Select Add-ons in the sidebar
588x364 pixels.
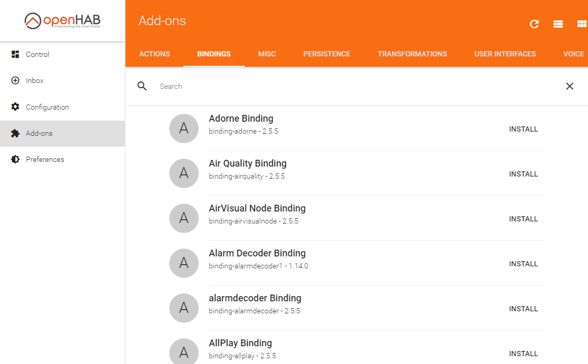[63, 134]
